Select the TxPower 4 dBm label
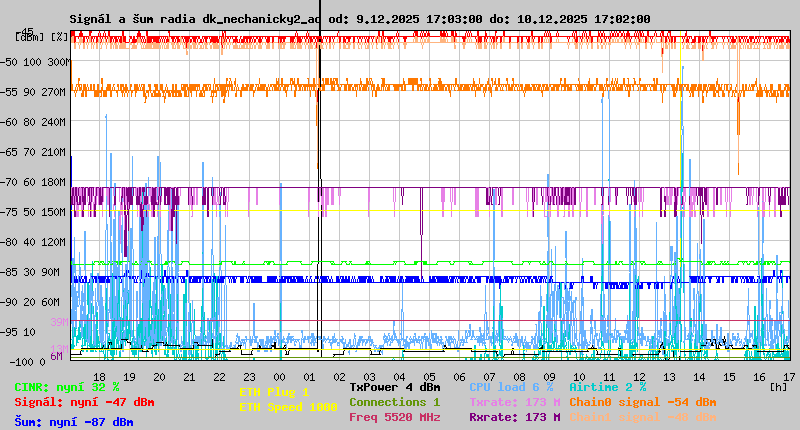Viewport: 800px width, 430px height. pos(395,387)
